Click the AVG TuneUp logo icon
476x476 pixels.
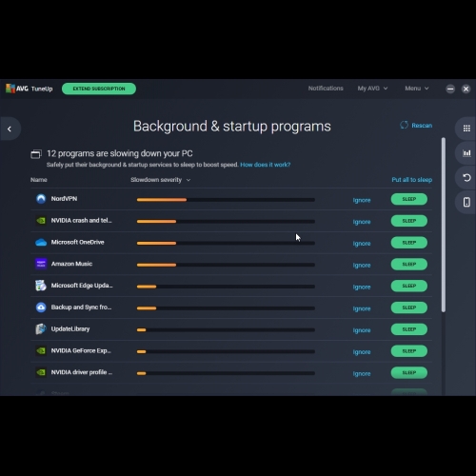pyautogui.click(x=10, y=89)
